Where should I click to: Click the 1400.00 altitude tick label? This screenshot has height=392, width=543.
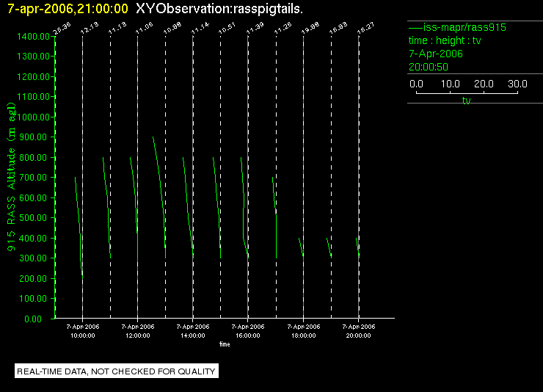pyautogui.click(x=33, y=37)
